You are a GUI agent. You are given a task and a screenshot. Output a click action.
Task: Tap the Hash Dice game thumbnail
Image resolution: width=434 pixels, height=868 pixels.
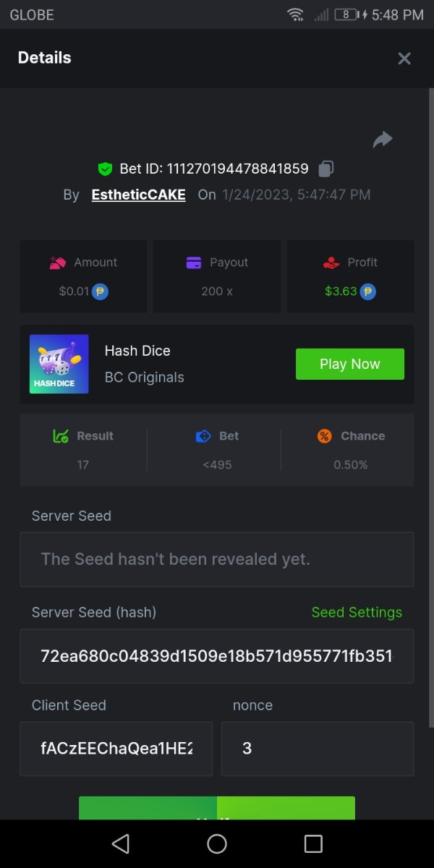point(59,364)
